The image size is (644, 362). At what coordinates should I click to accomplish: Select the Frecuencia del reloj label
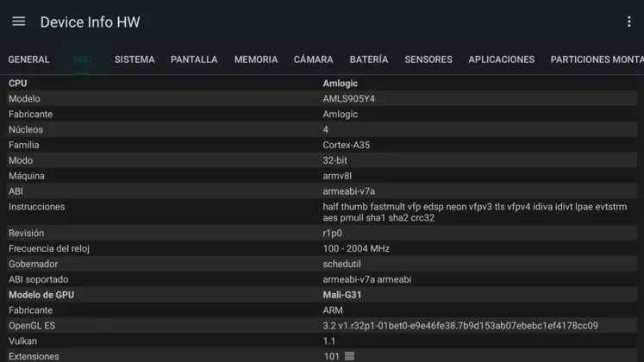pyautogui.click(x=49, y=249)
